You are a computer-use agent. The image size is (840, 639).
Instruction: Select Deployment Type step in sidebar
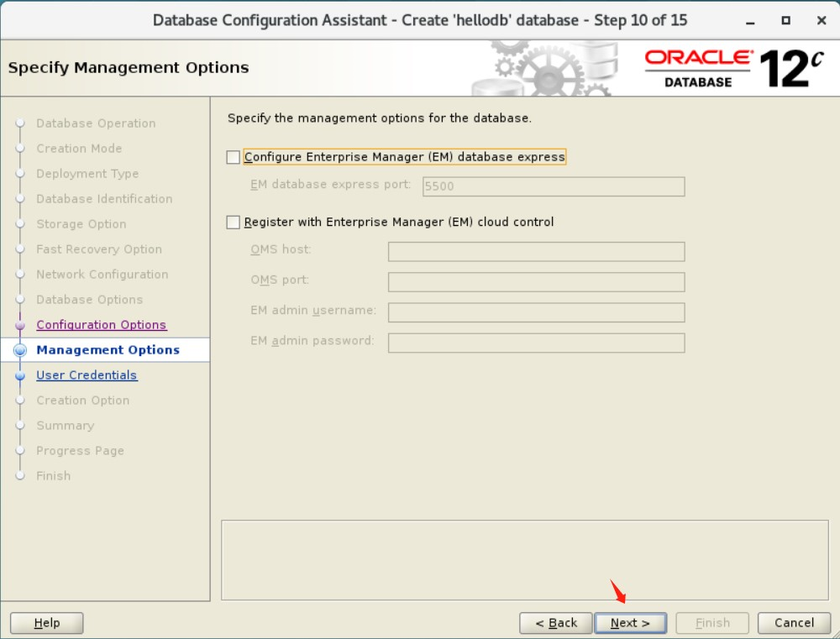87,174
